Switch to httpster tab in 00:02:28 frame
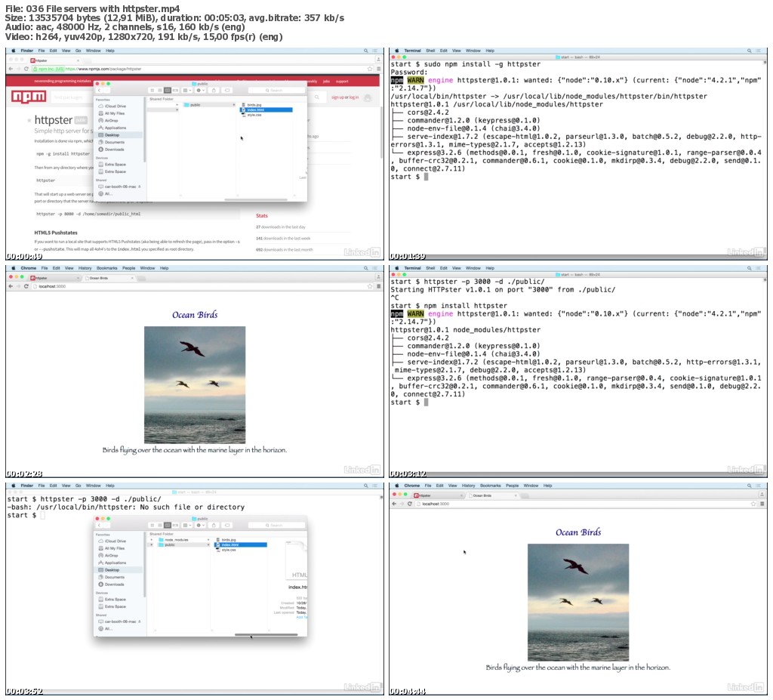This screenshot has width=773, height=700. [54, 278]
